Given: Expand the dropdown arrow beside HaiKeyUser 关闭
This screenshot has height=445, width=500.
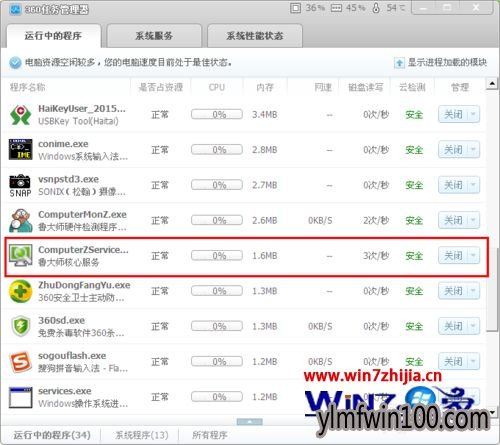Looking at the screenshot, I should 474,115.
